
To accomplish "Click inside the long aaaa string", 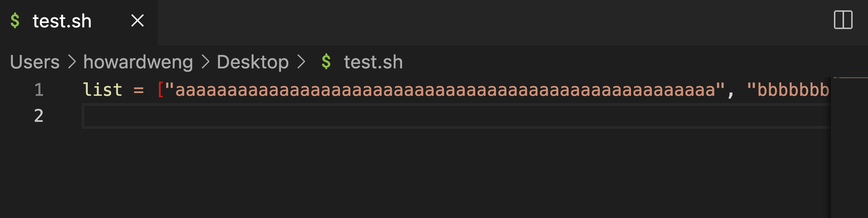I will coord(445,90).
